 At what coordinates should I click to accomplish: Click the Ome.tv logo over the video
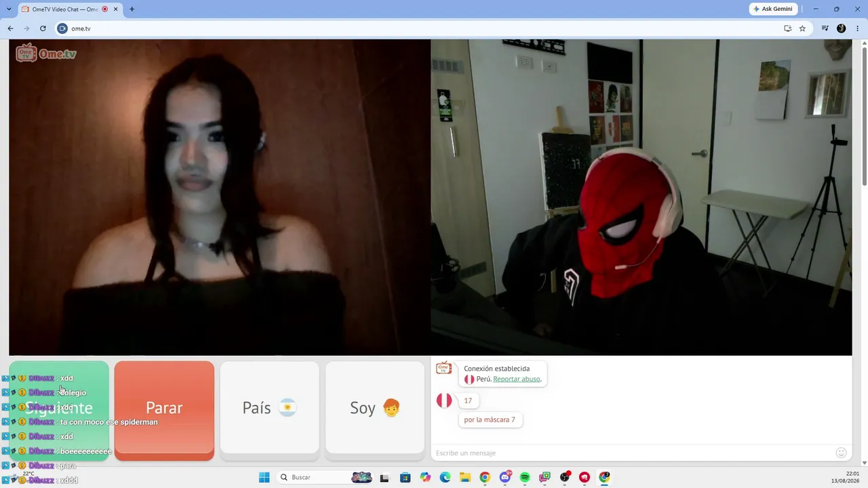point(46,53)
